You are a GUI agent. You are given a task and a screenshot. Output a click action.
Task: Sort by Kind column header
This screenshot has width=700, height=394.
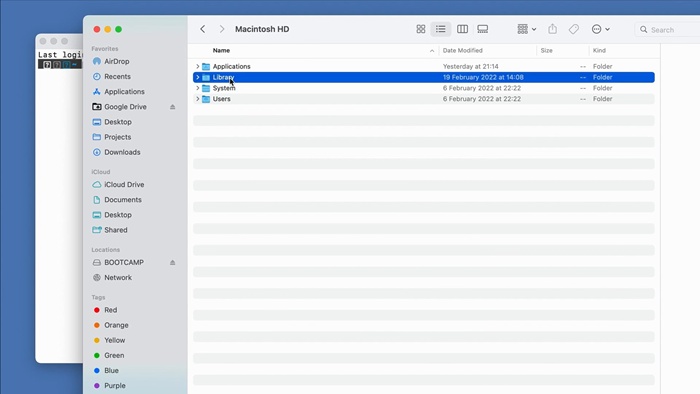click(x=599, y=50)
